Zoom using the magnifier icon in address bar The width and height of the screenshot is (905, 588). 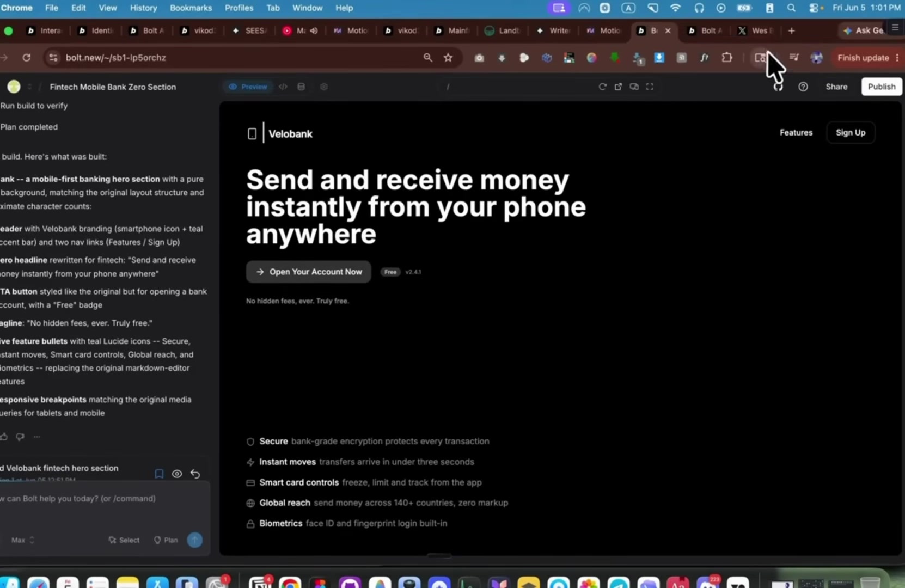[427, 58]
